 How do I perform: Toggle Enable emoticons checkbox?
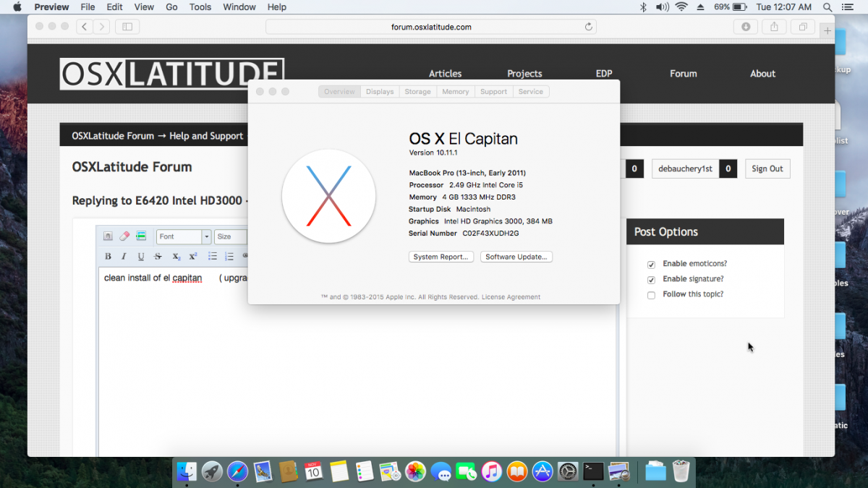click(651, 265)
